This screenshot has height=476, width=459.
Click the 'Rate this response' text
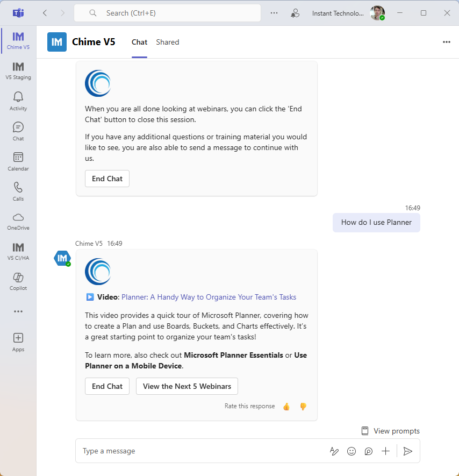pos(249,406)
